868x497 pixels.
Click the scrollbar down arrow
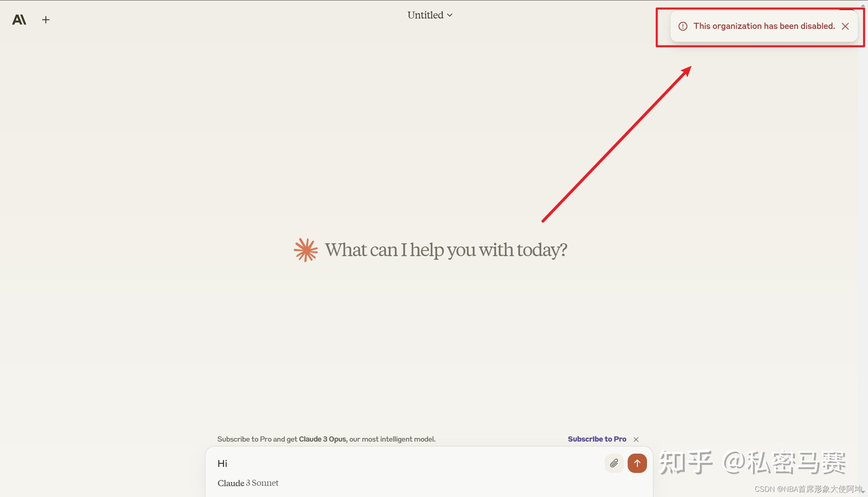[x=863, y=492]
